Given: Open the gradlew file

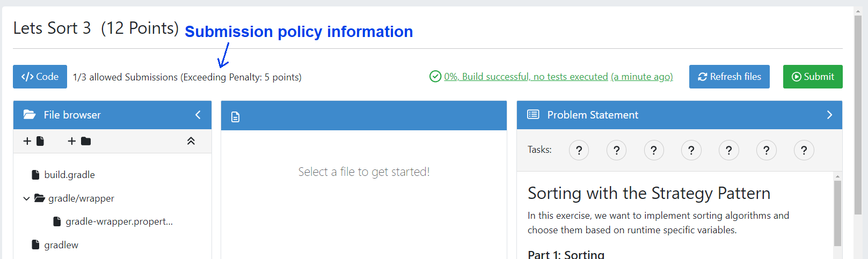Looking at the screenshot, I should pyautogui.click(x=61, y=245).
